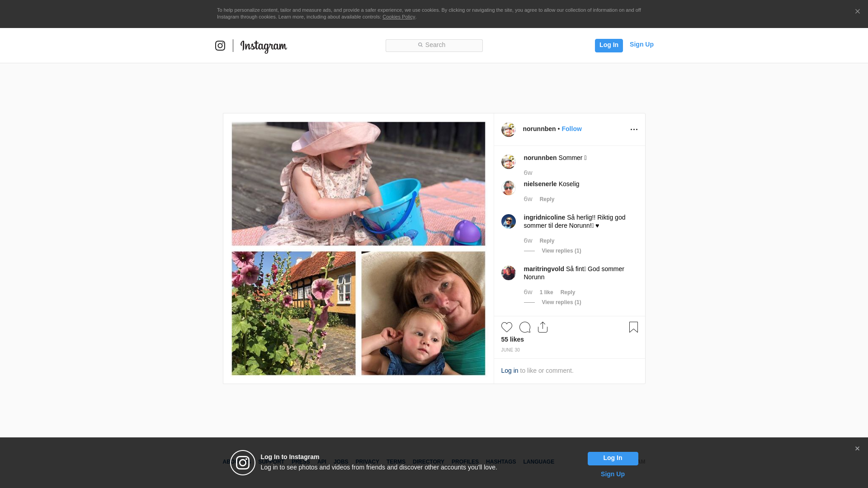Image resolution: width=868 pixels, height=488 pixels.
Task: Open the TERMS footer link
Action: (396, 462)
